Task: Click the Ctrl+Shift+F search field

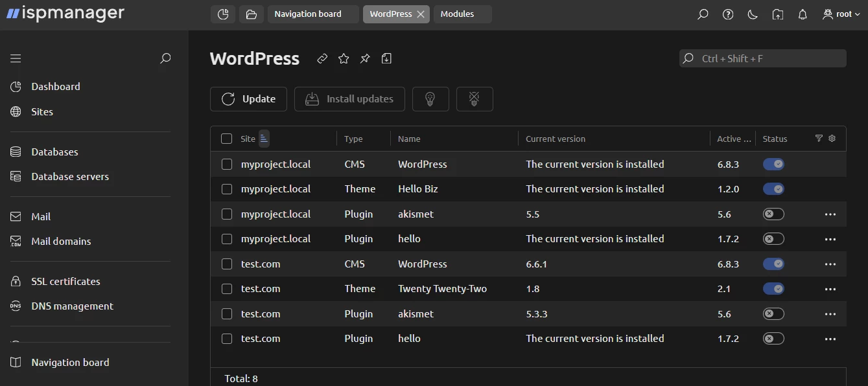Action: (762, 58)
